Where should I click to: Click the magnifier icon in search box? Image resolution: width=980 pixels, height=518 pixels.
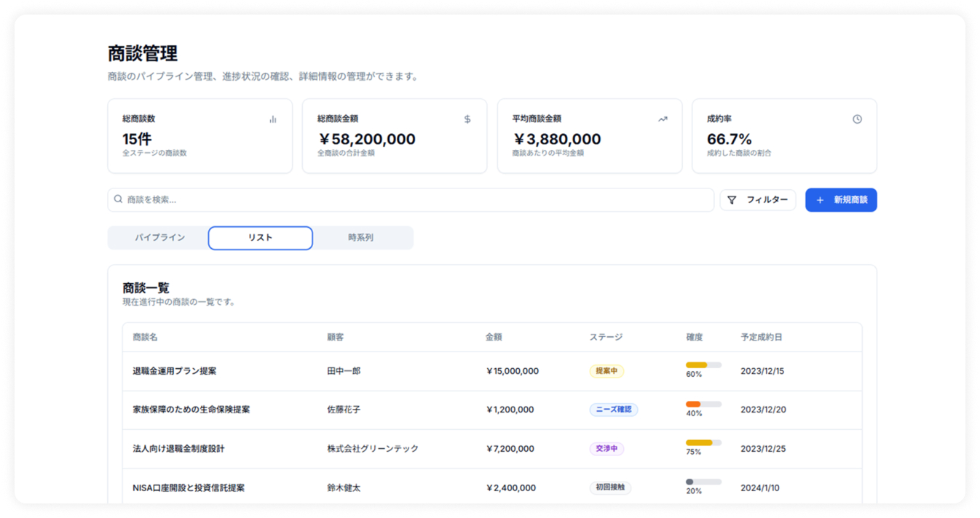(118, 199)
